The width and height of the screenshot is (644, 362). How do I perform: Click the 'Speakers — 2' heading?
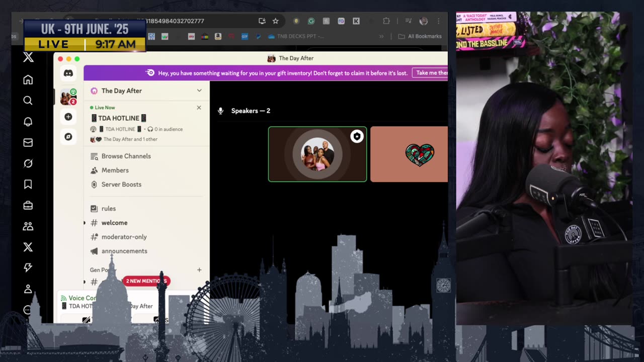[x=251, y=111]
